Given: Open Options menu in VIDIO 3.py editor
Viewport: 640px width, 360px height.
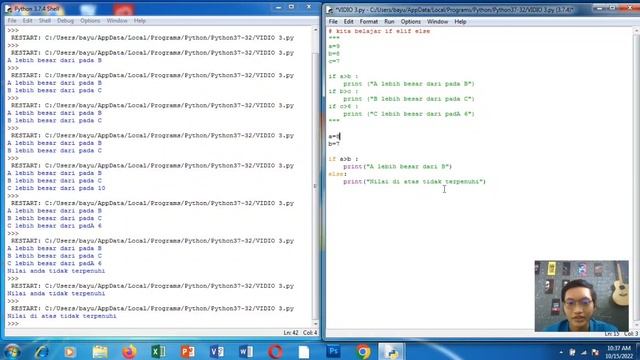Looking at the screenshot, I should 410,21.
